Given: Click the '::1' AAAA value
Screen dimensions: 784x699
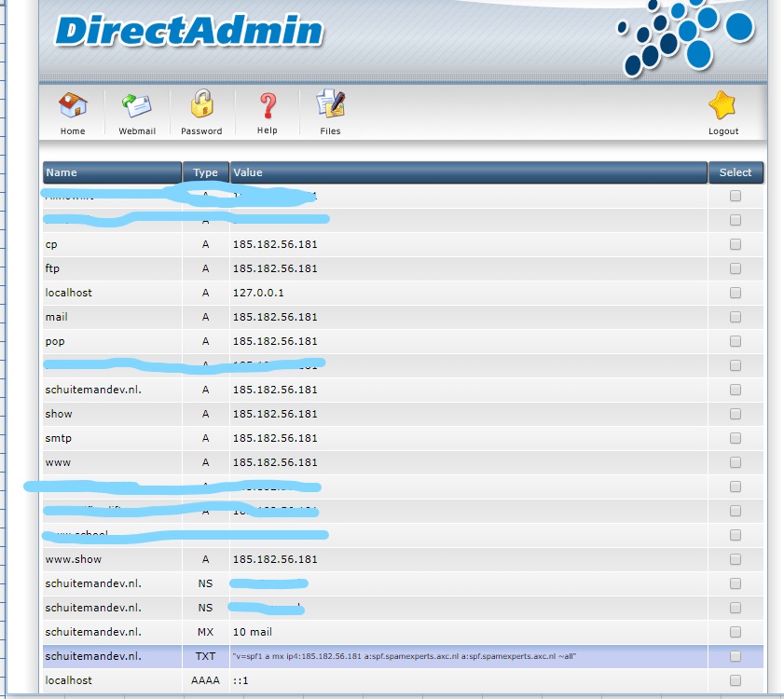Looking at the screenshot, I should coord(241,680).
